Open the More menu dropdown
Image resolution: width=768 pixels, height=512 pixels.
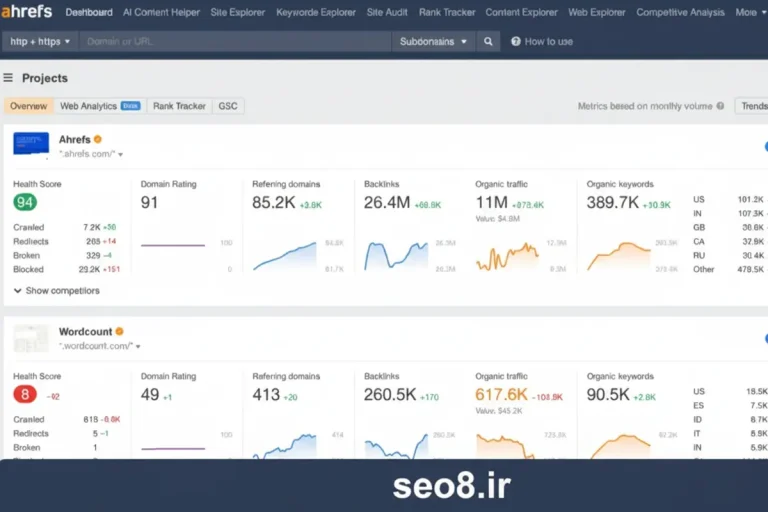point(750,12)
